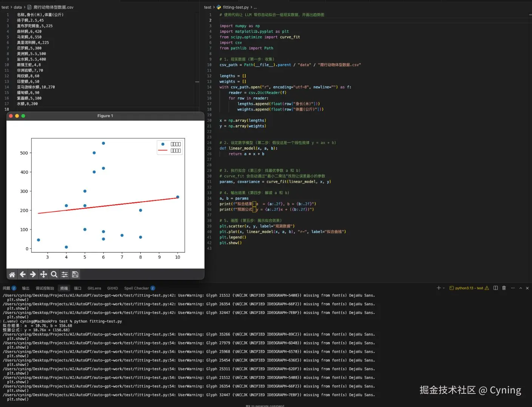Viewport: 532px width, 407px height.
Task: Minimize Figure 1 with yellow window button
Action: point(17,116)
